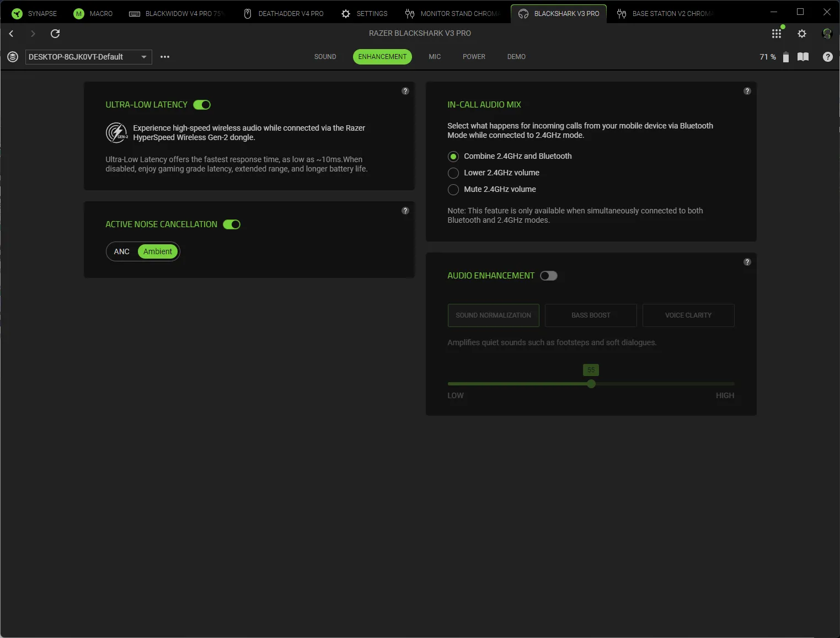Choose the Bass Boost enhancement button
Image resolution: width=840 pixels, height=638 pixels.
[x=591, y=315]
